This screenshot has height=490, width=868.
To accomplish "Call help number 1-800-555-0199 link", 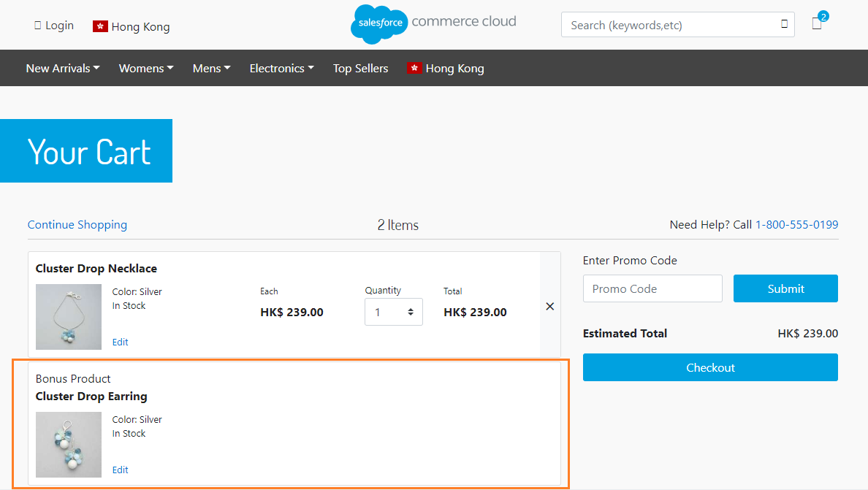I will click(x=796, y=225).
